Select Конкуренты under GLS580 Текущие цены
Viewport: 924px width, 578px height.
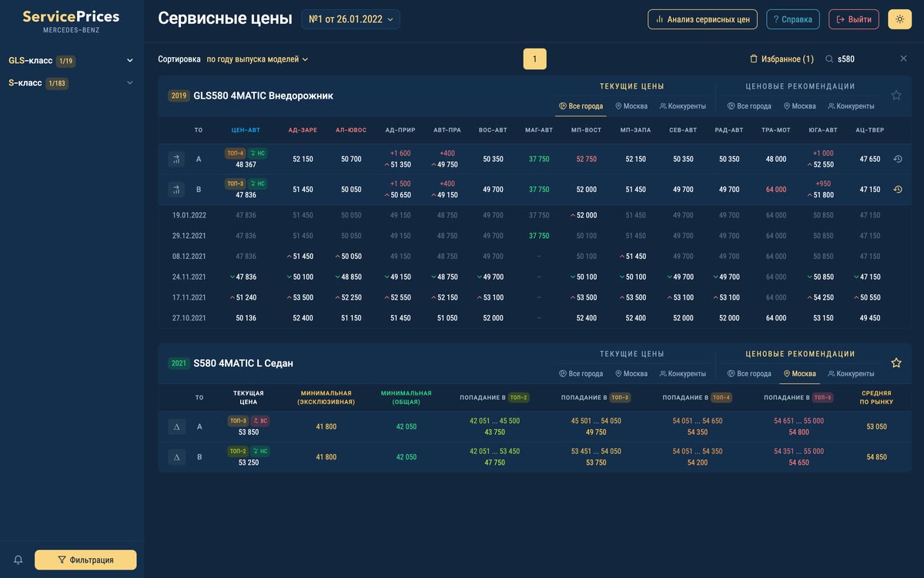(x=682, y=106)
